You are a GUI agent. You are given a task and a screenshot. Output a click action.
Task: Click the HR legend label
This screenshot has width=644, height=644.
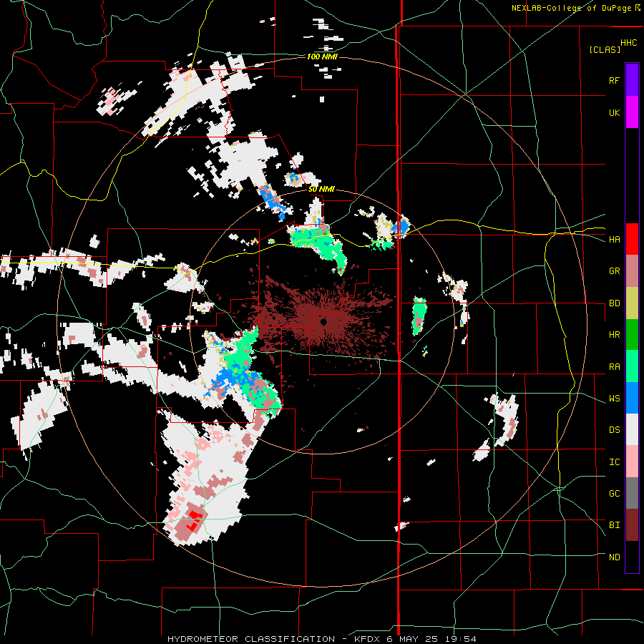click(614, 335)
